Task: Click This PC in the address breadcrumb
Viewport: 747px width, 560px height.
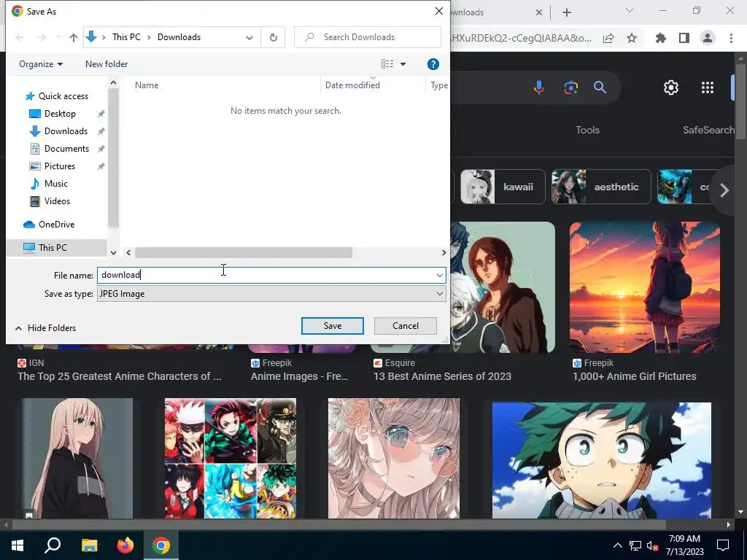Action: tap(126, 37)
